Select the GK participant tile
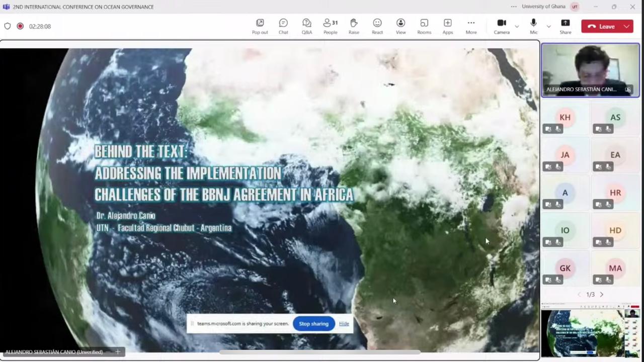644x362 pixels. [565, 268]
